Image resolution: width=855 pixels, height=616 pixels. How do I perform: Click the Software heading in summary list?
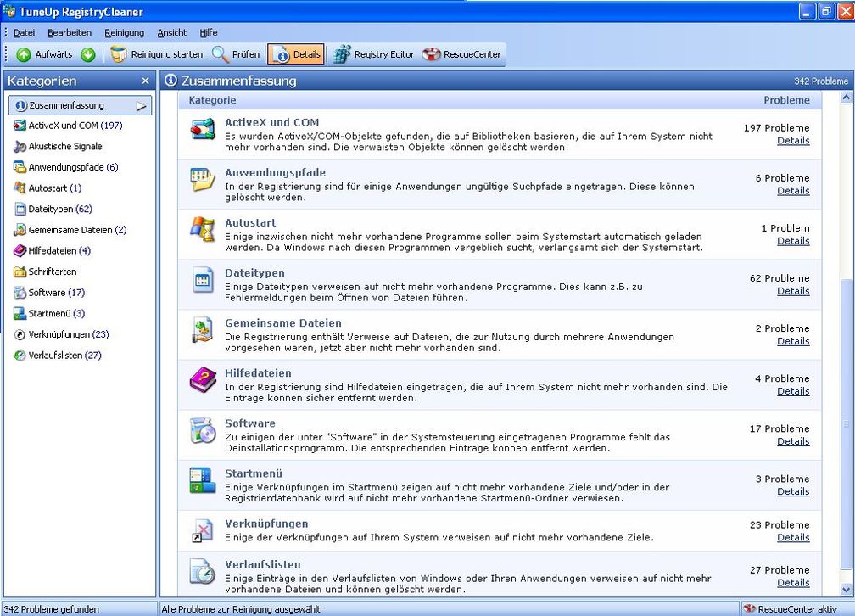click(250, 423)
